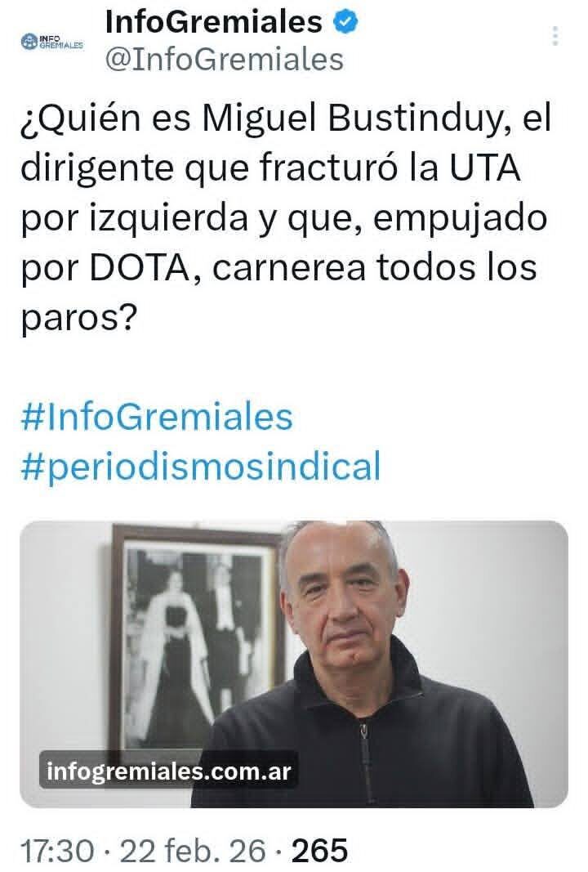Open the InfoGremiales profile avatar
The width and height of the screenshot is (588, 872).
pyautogui.click(x=51, y=41)
